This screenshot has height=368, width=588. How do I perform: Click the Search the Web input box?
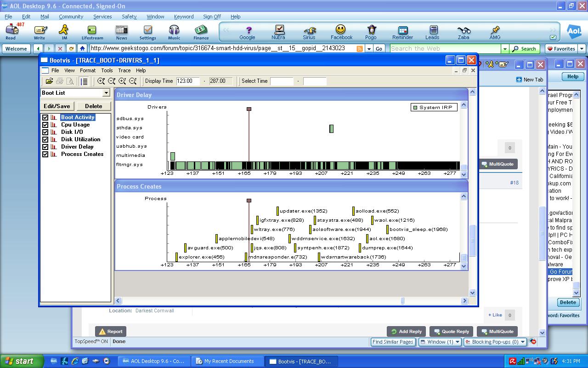(x=445, y=48)
